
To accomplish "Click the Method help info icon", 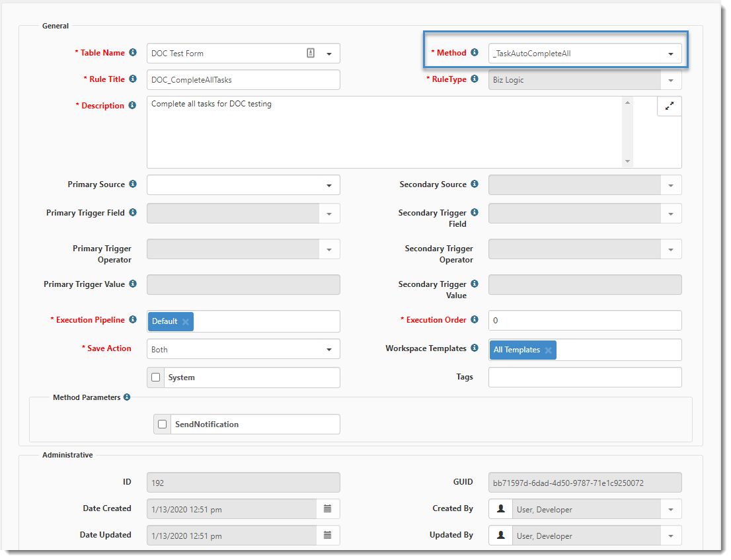I will tap(474, 52).
